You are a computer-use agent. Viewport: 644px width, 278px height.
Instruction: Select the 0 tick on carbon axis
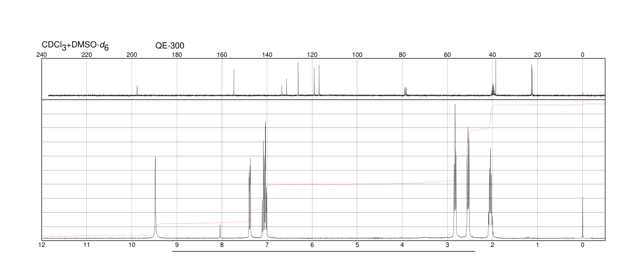(582, 55)
